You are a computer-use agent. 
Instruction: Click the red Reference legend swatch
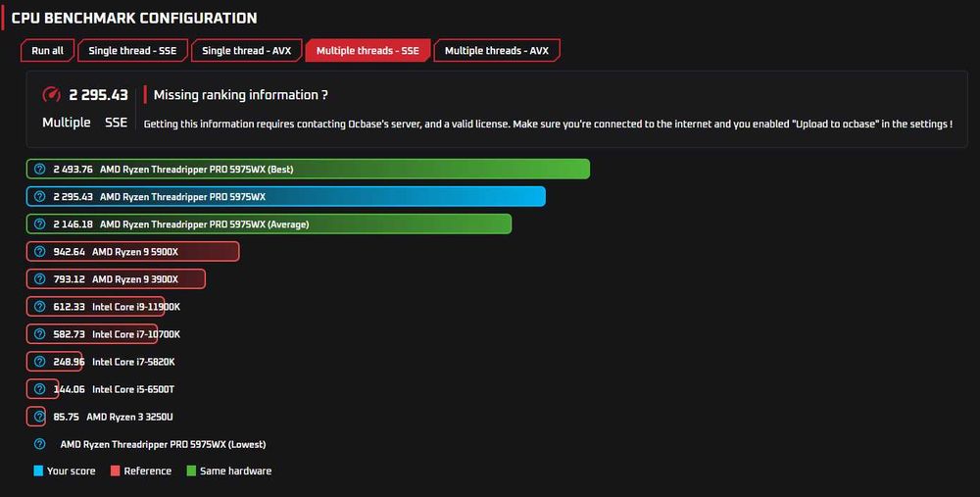(x=115, y=471)
